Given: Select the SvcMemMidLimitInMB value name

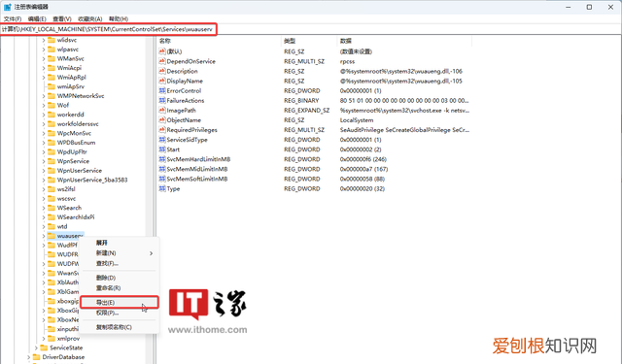Looking at the screenshot, I should (197, 169).
